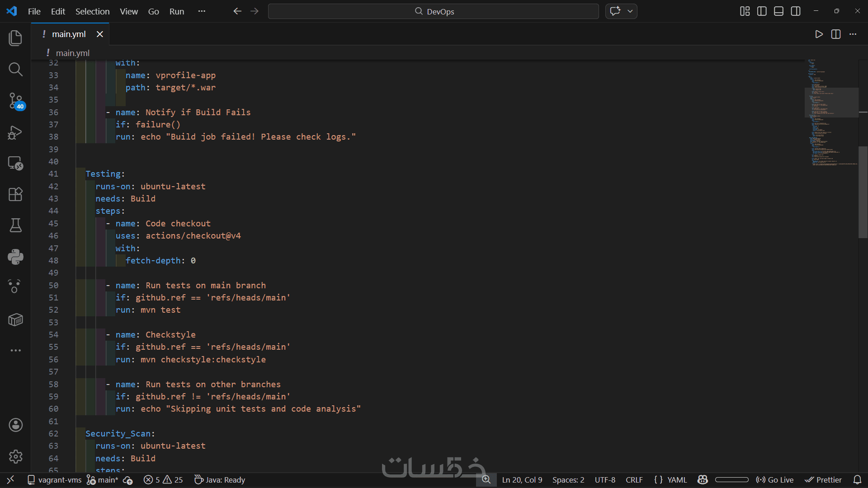Viewport: 868px width, 488px height.
Task: Open Remote Explorer view
Action: click(x=15, y=163)
